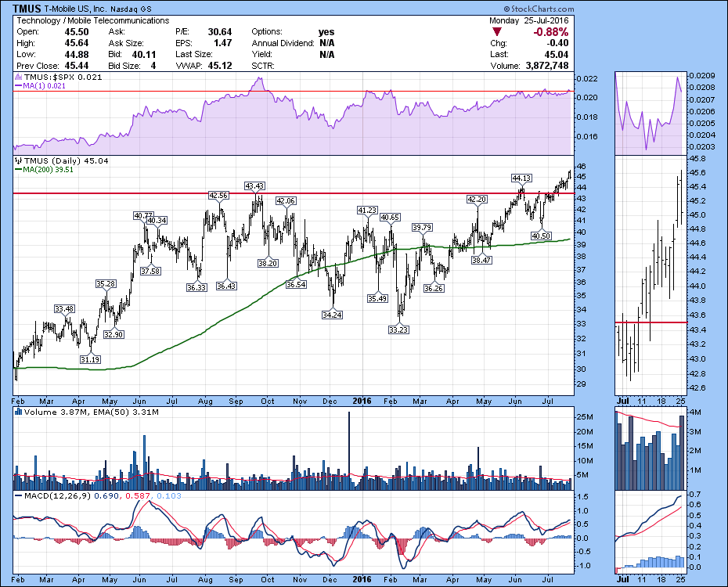Click the 32.90 low price label
The height and width of the screenshot is (587, 728).
(114, 334)
